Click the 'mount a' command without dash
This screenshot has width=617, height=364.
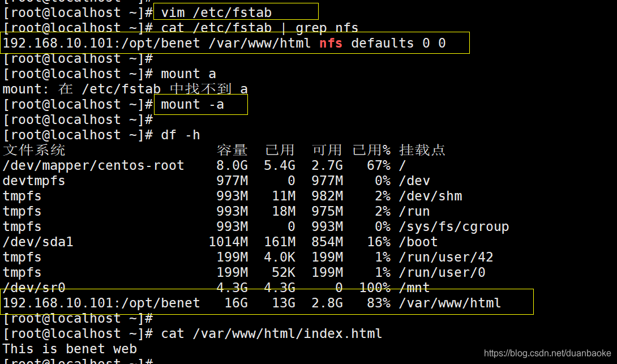point(188,74)
